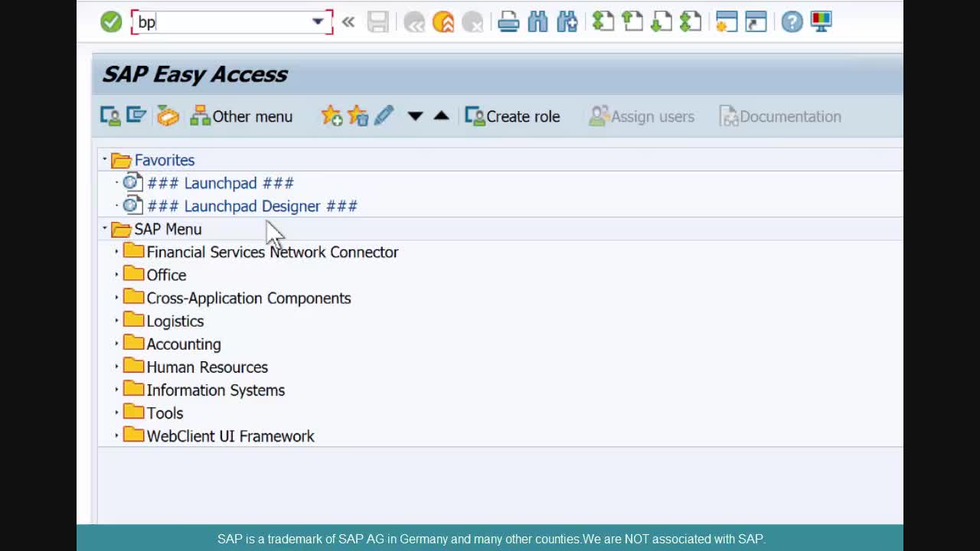Select the Human Resources tree entry
980x551 pixels.
pos(207,367)
